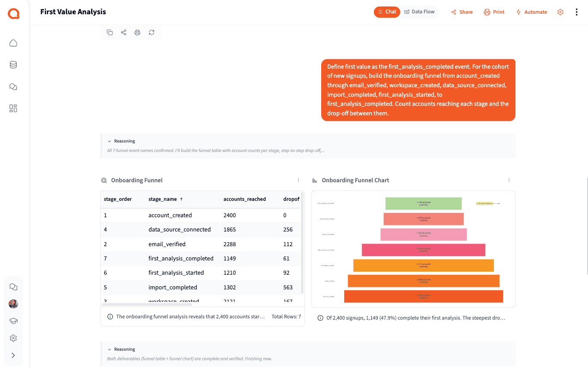The width and height of the screenshot is (588, 368).
Task: Expand the sidebar with the arrow
Action: (x=13, y=355)
